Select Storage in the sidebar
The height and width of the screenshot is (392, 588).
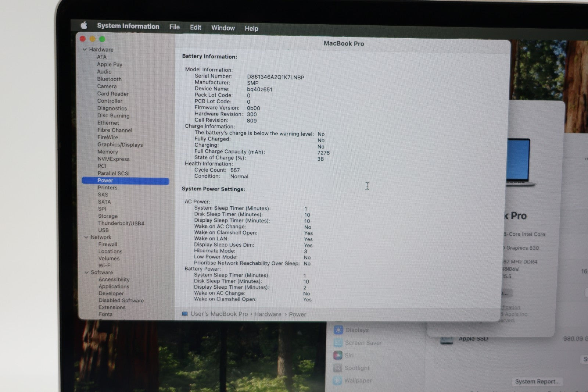point(108,216)
